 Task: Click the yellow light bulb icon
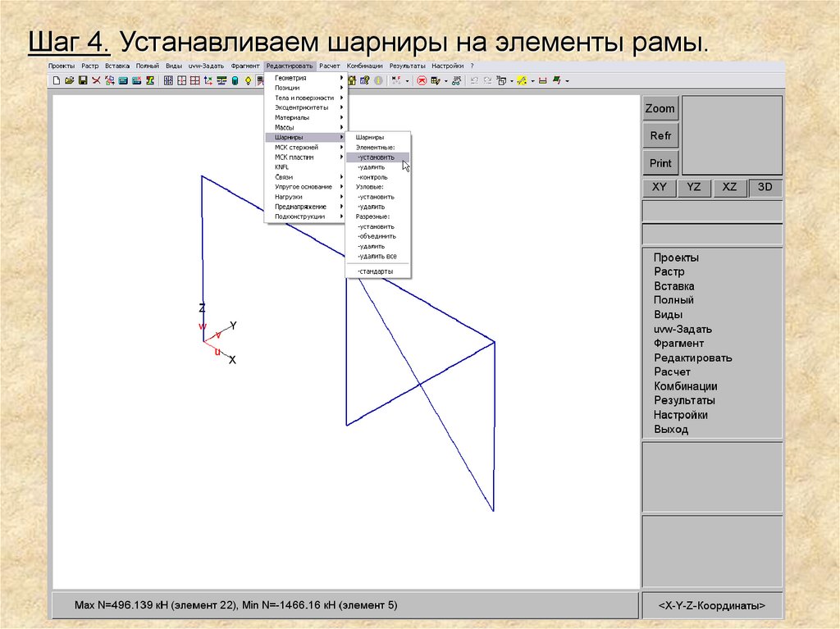[248, 80]
